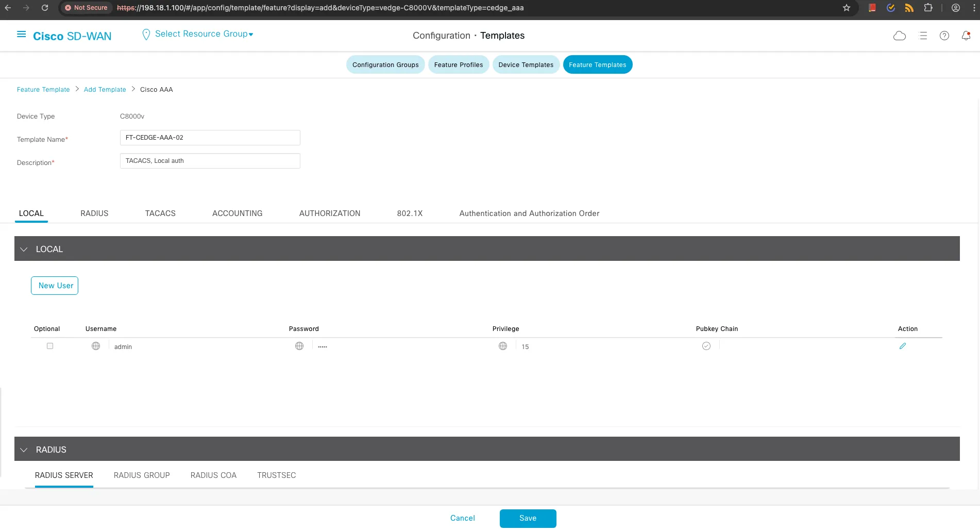The height and width of the screenshot is (531, 980).
Task: Follow the Feature Template breadcrumb link
Action: (x=43, y=89)
